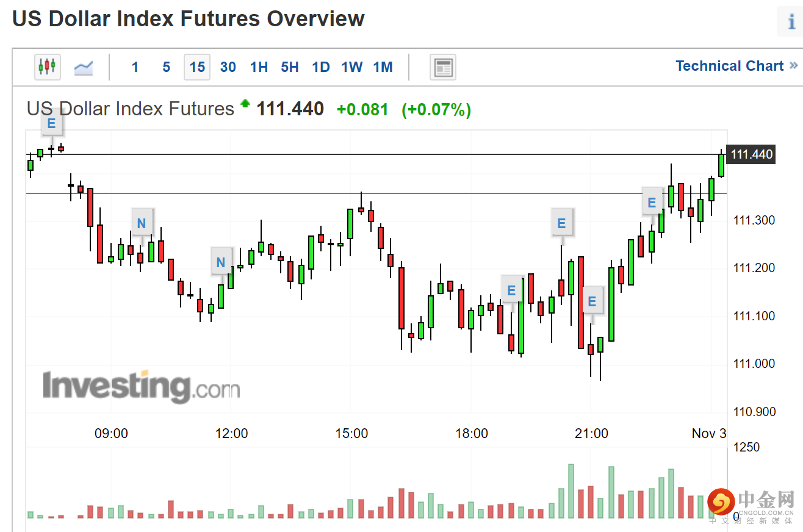Select the 1D daily interval

point(321,67)
